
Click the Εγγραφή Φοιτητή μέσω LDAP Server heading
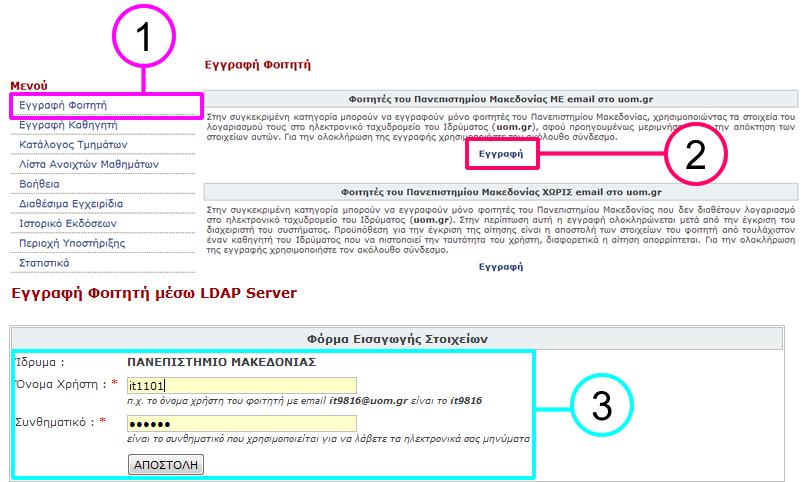pos(154,293)
